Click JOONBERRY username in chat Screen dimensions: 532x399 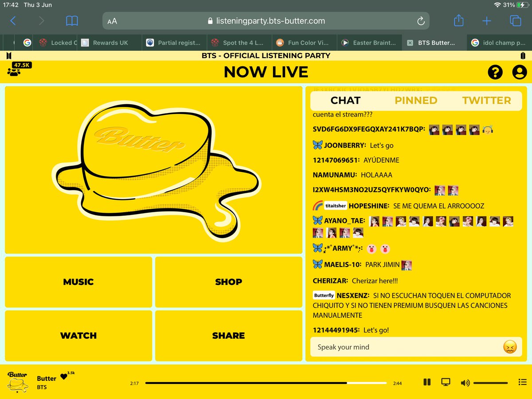(x=345, y=145)
